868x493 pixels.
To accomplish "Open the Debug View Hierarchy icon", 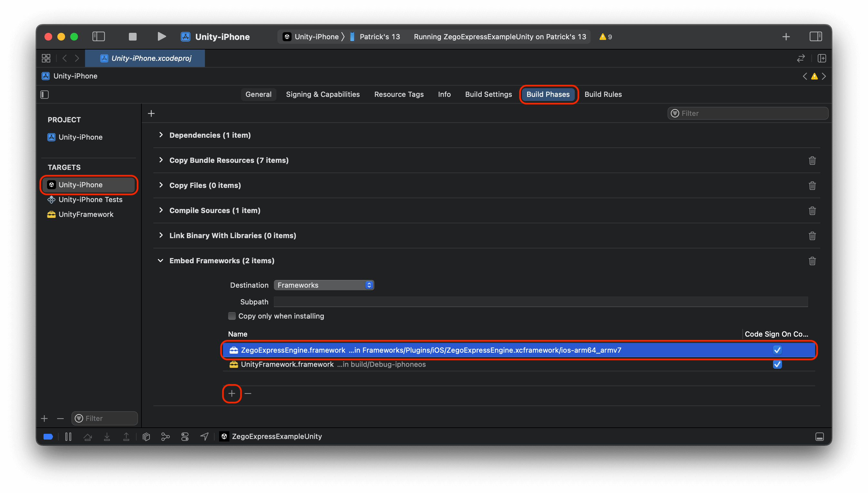I will pyautogui.click(x=146, y=436).
